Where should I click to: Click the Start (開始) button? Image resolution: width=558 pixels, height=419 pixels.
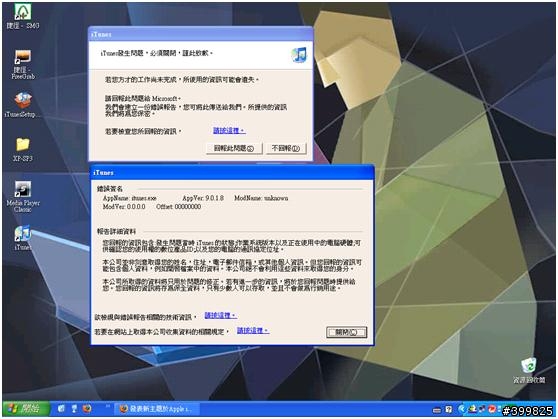coord(26,408)
